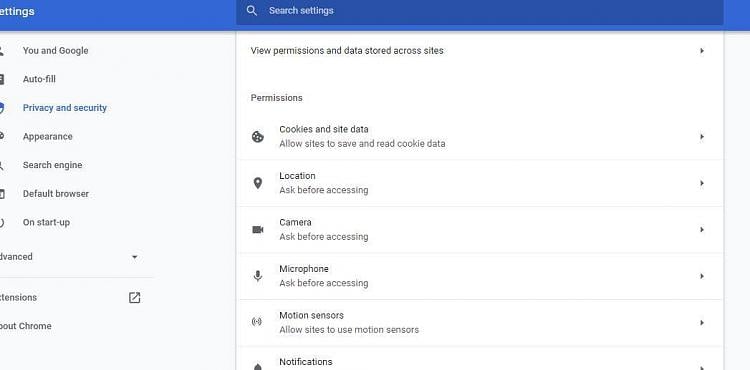Click the Motion sensors icon
The image size is (750, 370).
click(257, 322)
